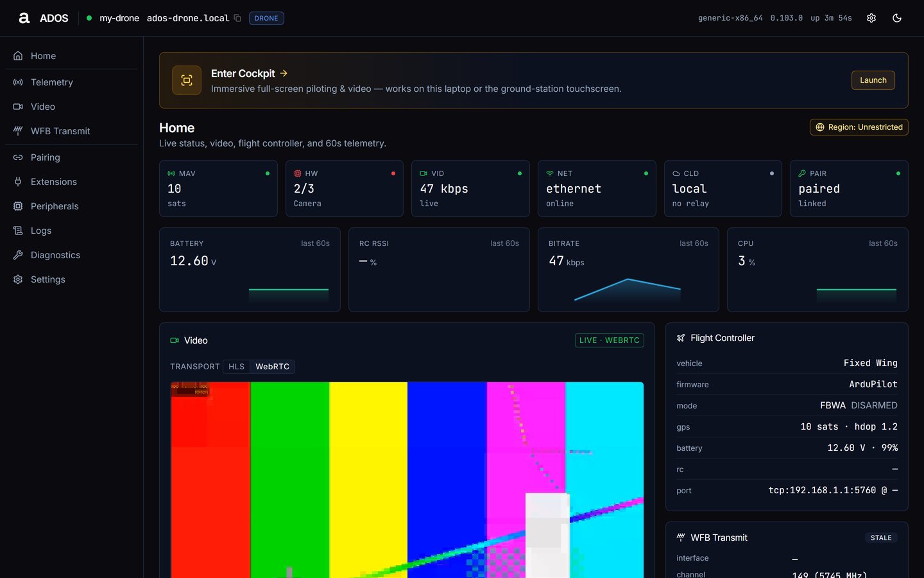
Task: Click the HW 2/3 Camera card
Action: click(x=345, y=188)
